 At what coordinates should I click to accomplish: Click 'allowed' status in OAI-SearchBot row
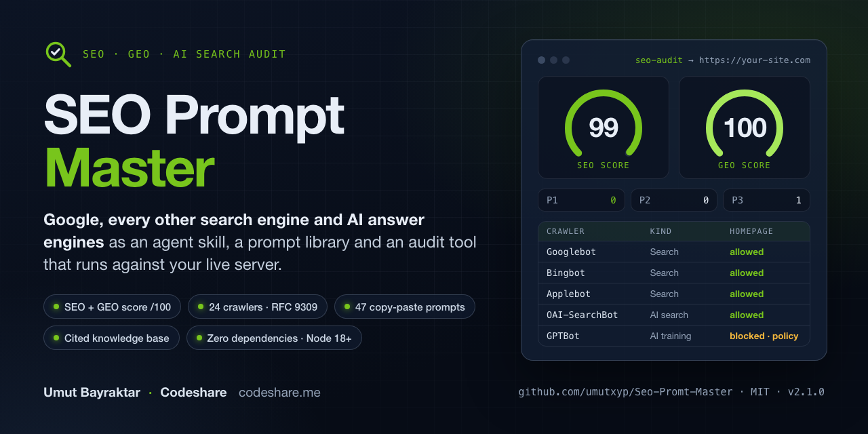click(747, 315)
